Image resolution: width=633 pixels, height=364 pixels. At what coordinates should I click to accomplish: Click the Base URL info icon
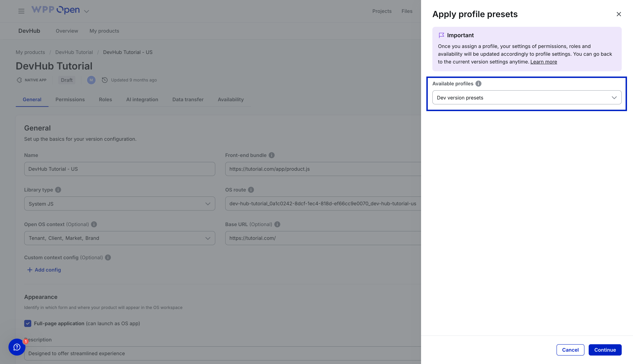pyautogui.click(x=277, y=224)
